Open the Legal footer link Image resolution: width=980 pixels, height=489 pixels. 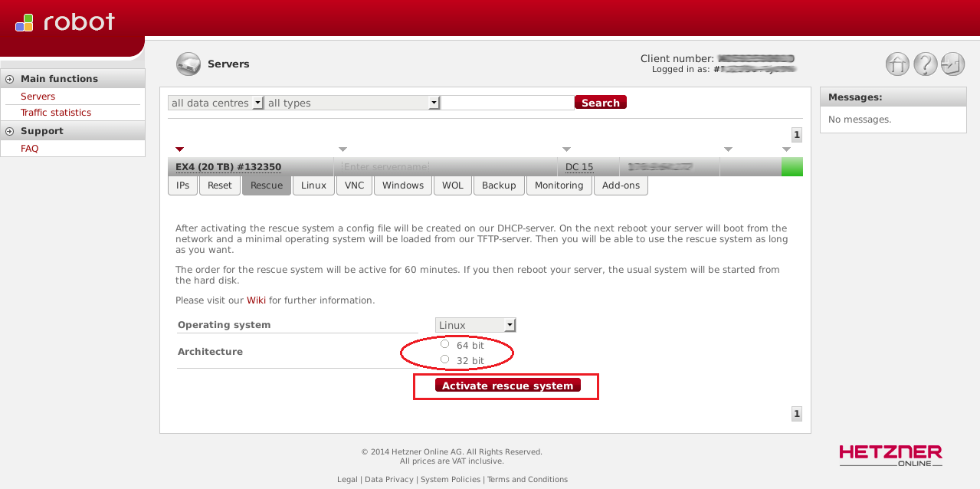click(x=347, y=480)
